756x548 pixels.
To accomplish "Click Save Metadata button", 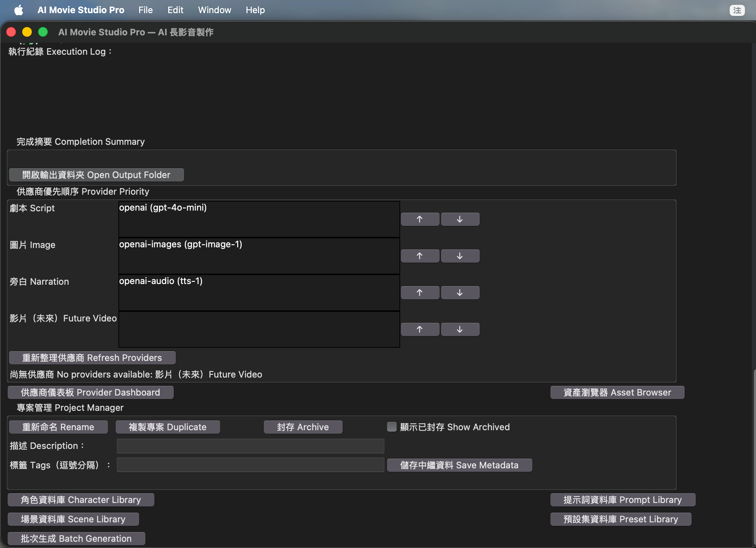I will 459,465.
